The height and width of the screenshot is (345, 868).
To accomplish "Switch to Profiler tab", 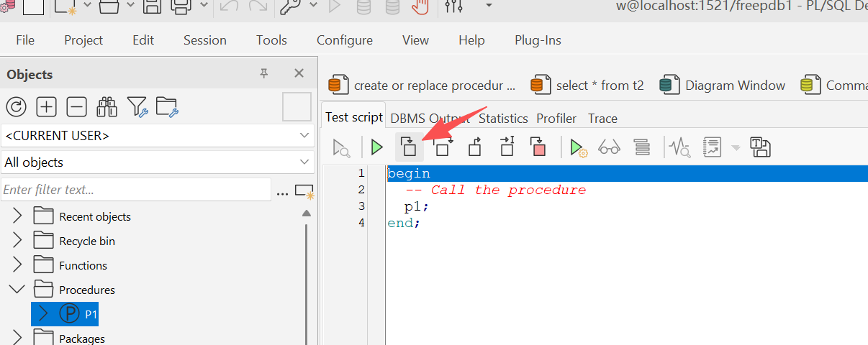I will click(x=556, y=118).
